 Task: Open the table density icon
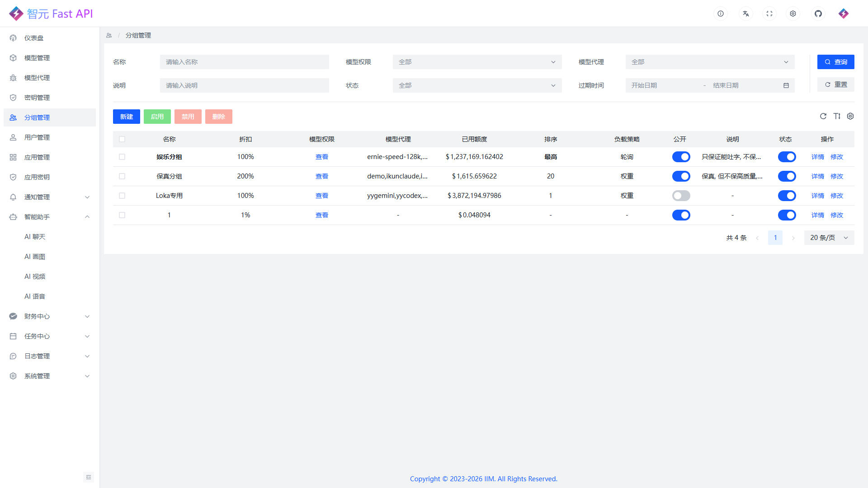tap(837, 116)
